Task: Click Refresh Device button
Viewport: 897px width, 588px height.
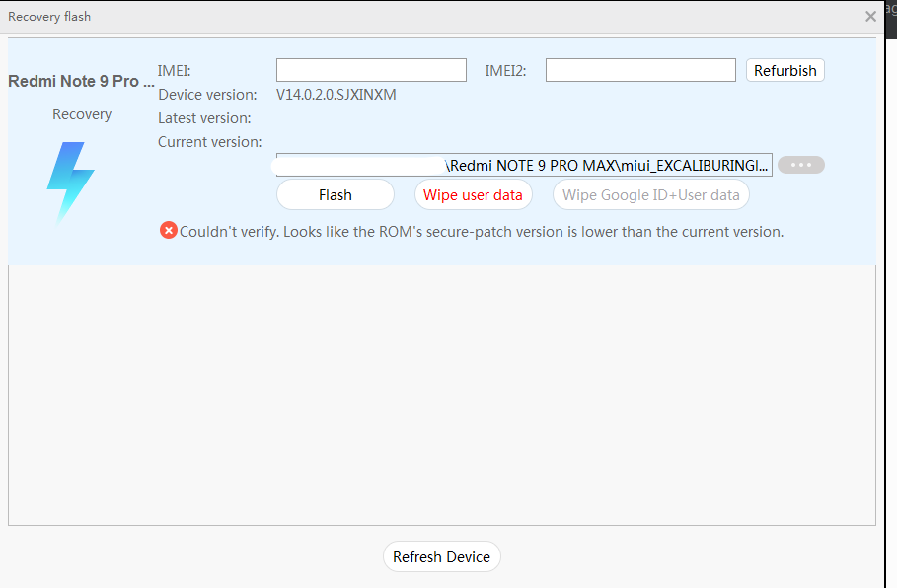Action: (442, 556)
